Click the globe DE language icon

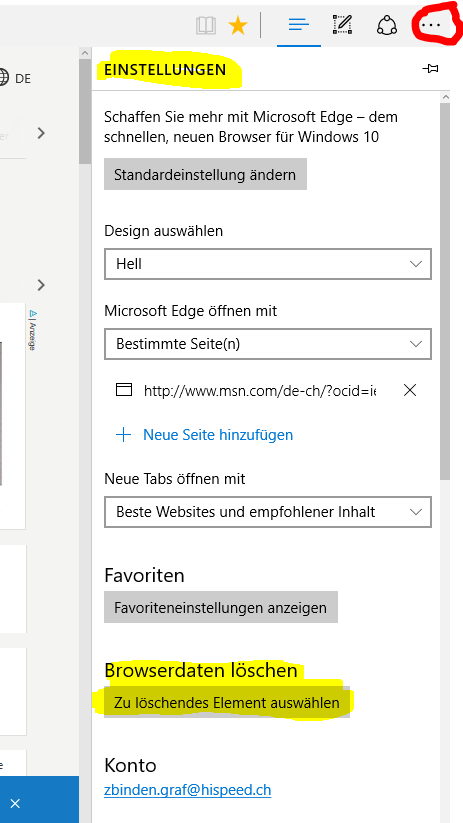15,78
